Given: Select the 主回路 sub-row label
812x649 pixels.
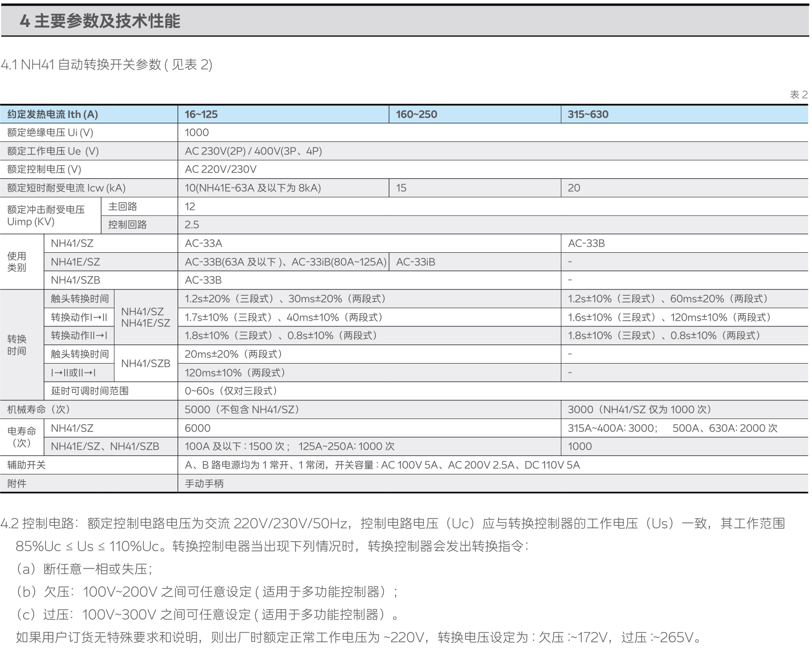Looking at the screenshot, I should click(123, 206).
